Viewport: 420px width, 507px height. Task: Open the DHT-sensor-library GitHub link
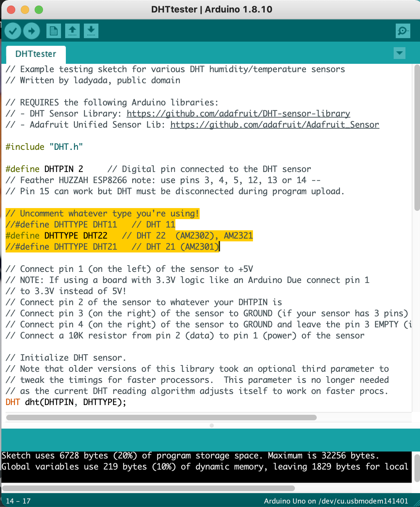238,114
